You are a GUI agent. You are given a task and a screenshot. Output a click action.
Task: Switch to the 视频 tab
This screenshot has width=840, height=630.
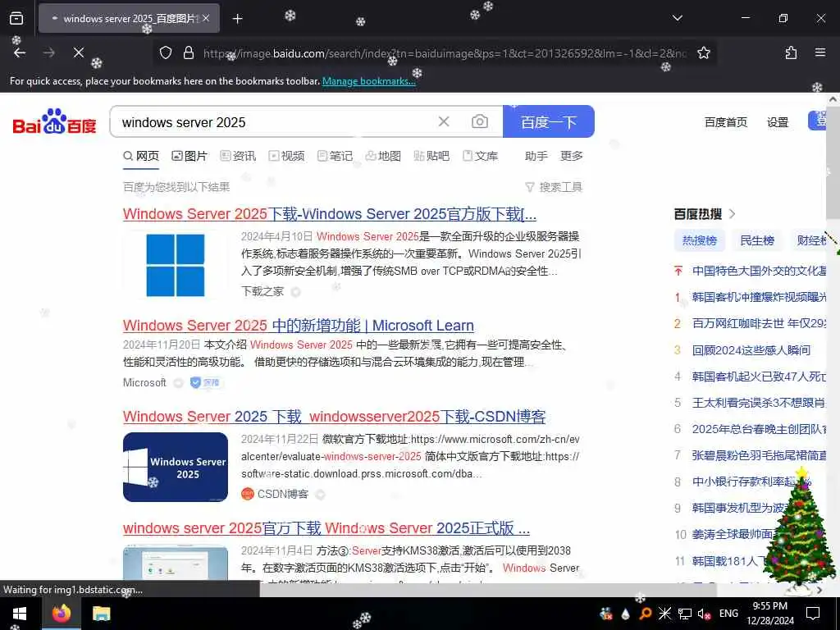286,156
